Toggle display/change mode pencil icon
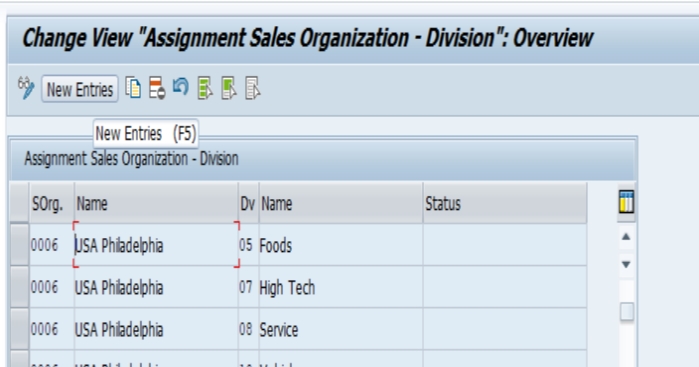This screenshot has height=367, width=699. pyautogui.click(x=26, y=88)
